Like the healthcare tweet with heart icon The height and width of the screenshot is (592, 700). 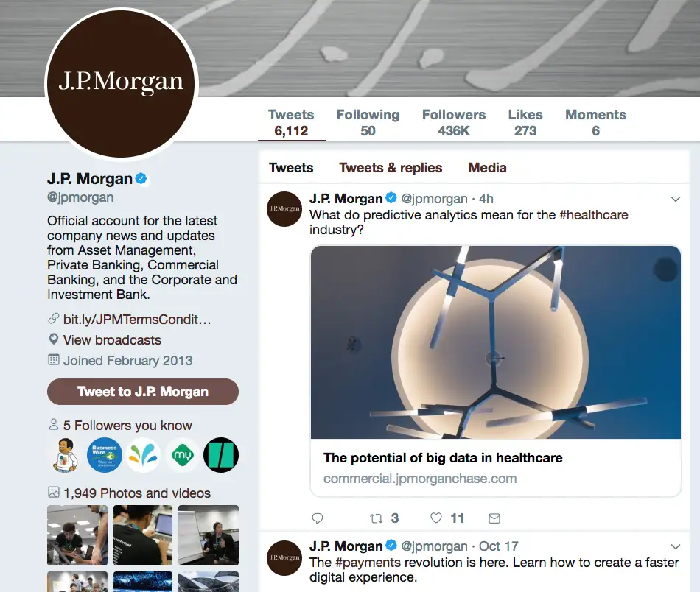click(x=436, y=518)
